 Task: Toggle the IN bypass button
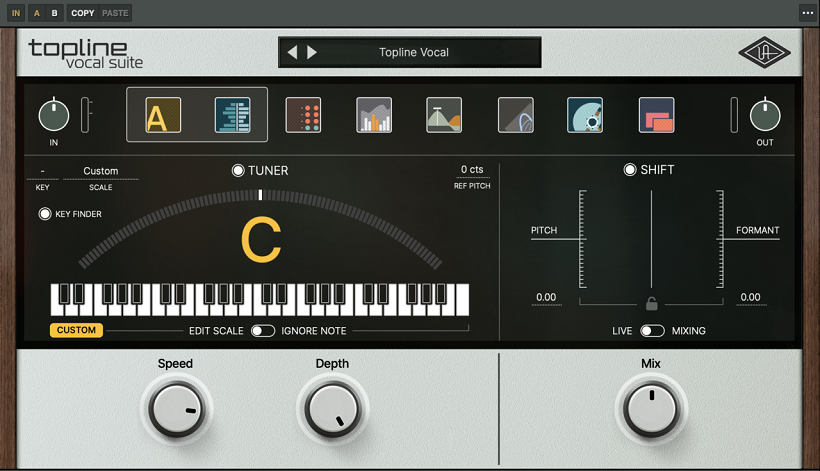click(16, 13)
